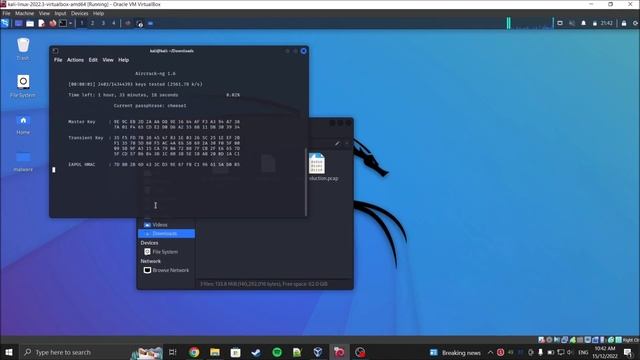Switch to workspace 4
640x360 pixels.
coord(113,23)
